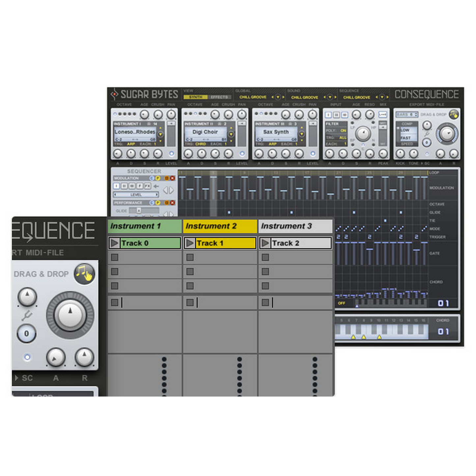This screenshot has width=476, height=476.
Task: Click the large Drag & Drop MIDI export icon
Action: (84, 273)
